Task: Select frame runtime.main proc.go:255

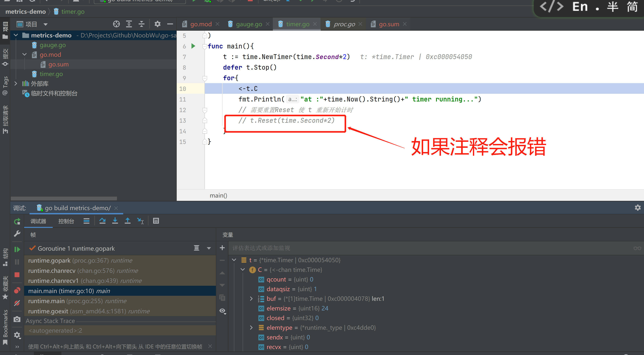Action: [120, 301]
